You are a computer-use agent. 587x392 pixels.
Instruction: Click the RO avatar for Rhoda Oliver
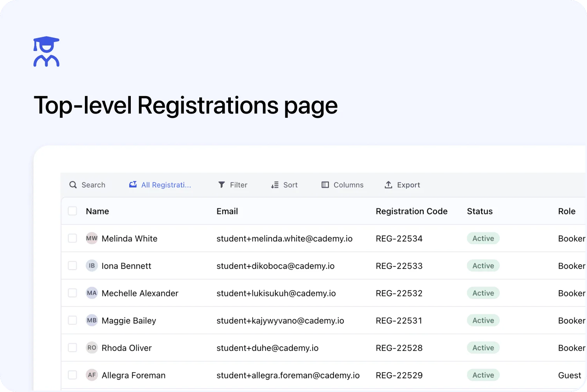coord(92,348)
